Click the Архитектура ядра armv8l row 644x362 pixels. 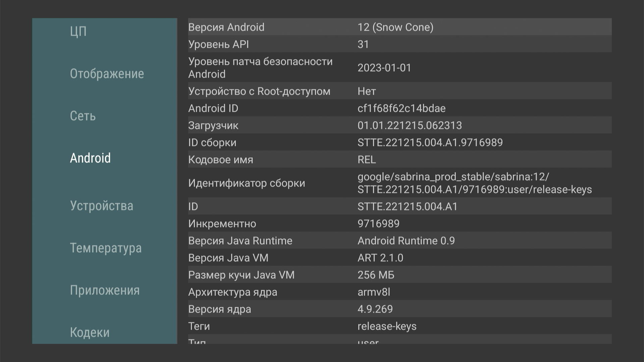point(399,292)
